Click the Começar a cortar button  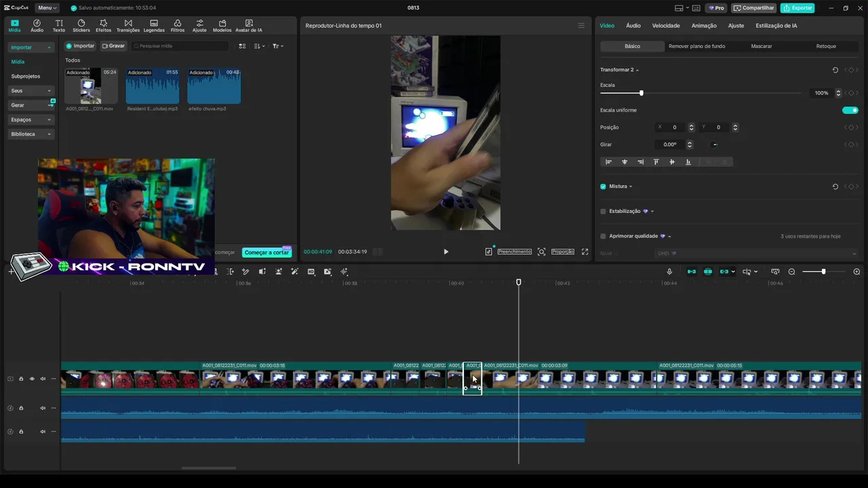(x=267, y=252)
